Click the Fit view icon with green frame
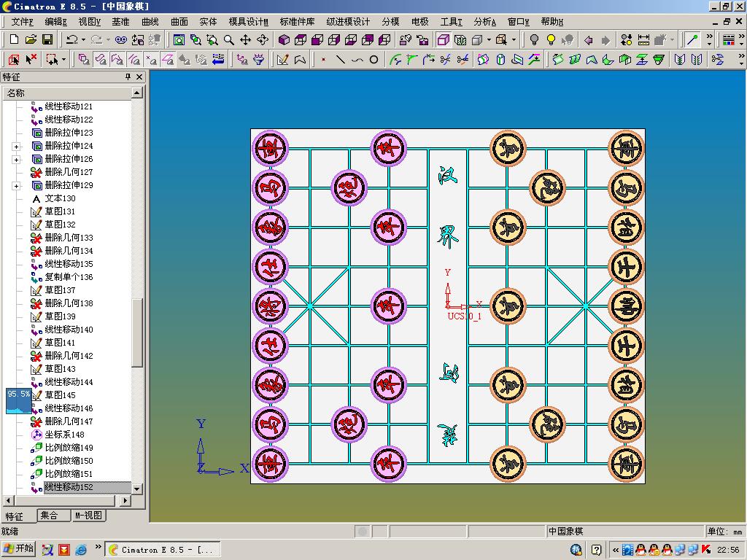The width and height of the screenshot is (747, 560). click(179, 39)
